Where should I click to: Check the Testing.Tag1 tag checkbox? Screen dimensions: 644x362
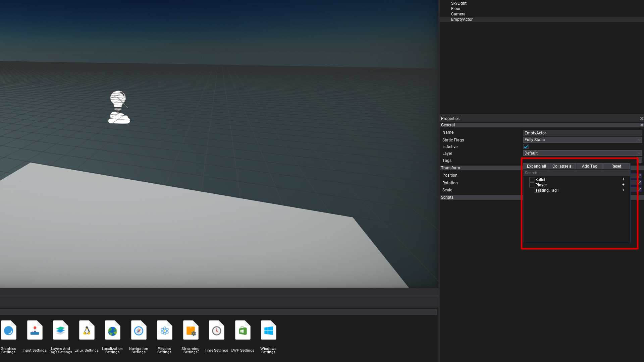point(537,190)
